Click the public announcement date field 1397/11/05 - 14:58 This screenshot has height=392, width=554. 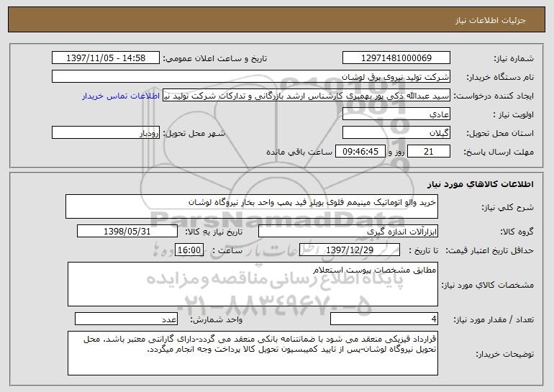(106, 58)
